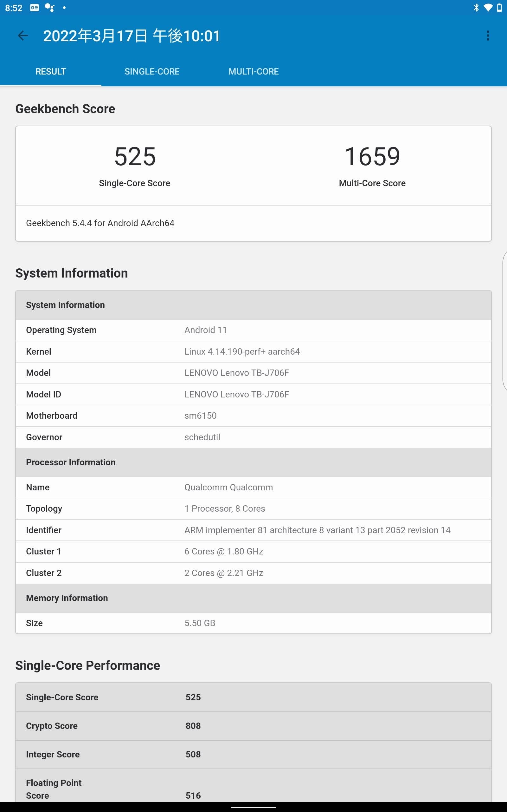Select the RESULT tab
The height and width of the screenshot is (812, 507).
[51, 71]
